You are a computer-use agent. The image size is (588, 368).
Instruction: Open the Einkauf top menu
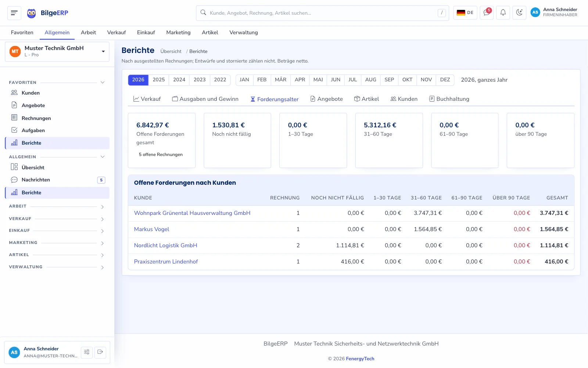[146, 32]
